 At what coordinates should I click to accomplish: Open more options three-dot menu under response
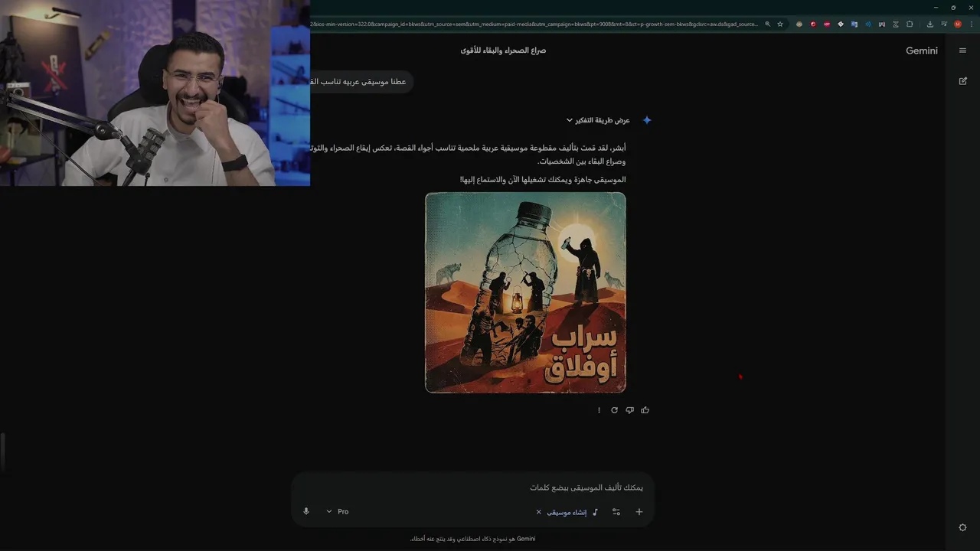coord(599,410)
